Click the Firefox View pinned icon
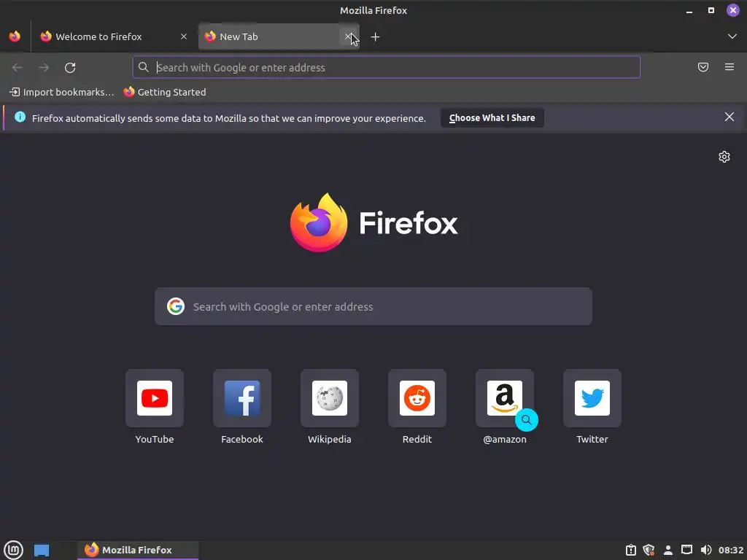The height and width of the screenshot is (560, 747). pyautogui.click(x=15, y=36)
